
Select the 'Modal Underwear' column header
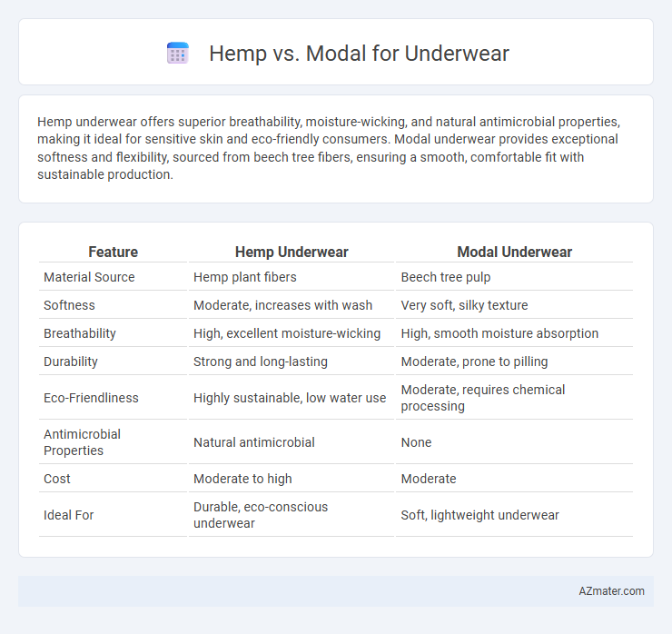coord(514,253)
